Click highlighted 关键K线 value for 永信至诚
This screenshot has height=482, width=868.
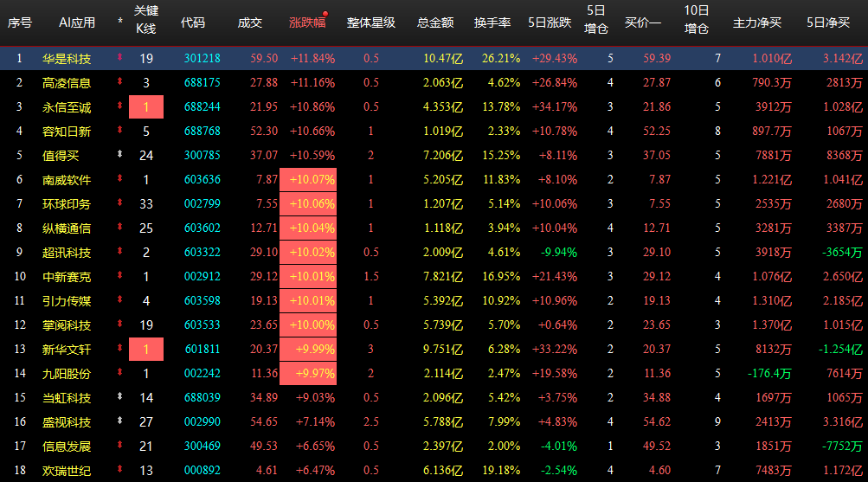(146, 106)
